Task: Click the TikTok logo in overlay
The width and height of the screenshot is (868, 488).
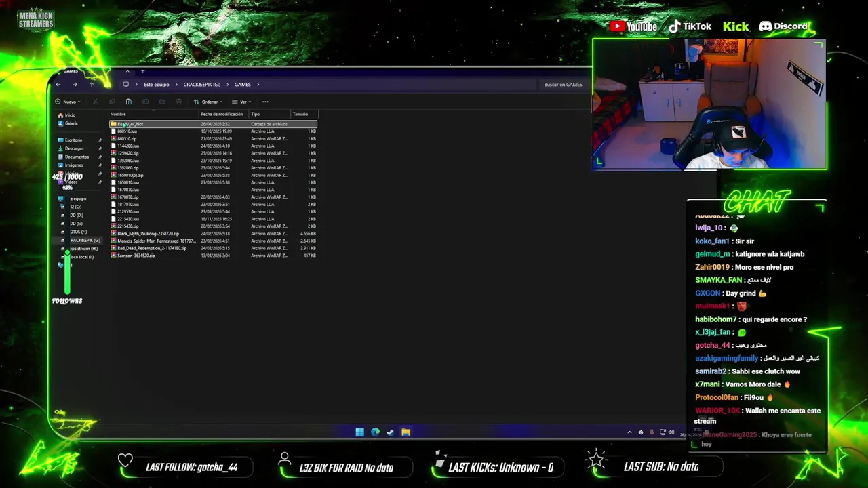Action: tap(690, 26)
